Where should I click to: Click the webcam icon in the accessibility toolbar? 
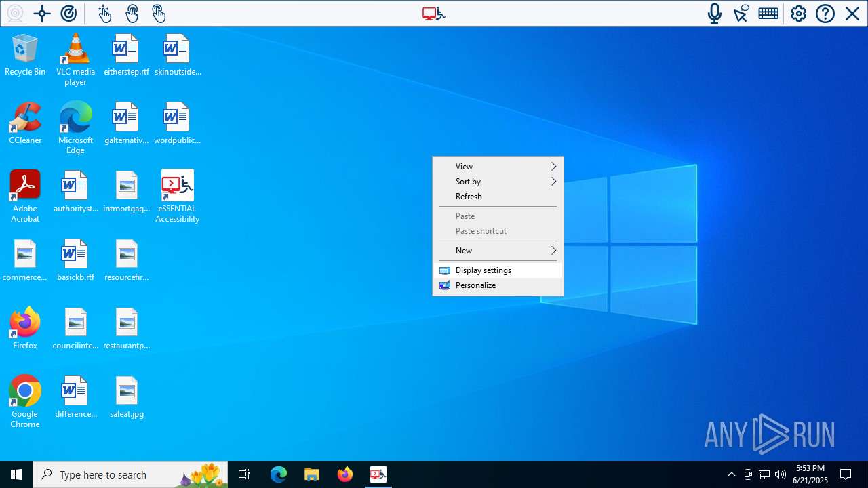point(15,14)
